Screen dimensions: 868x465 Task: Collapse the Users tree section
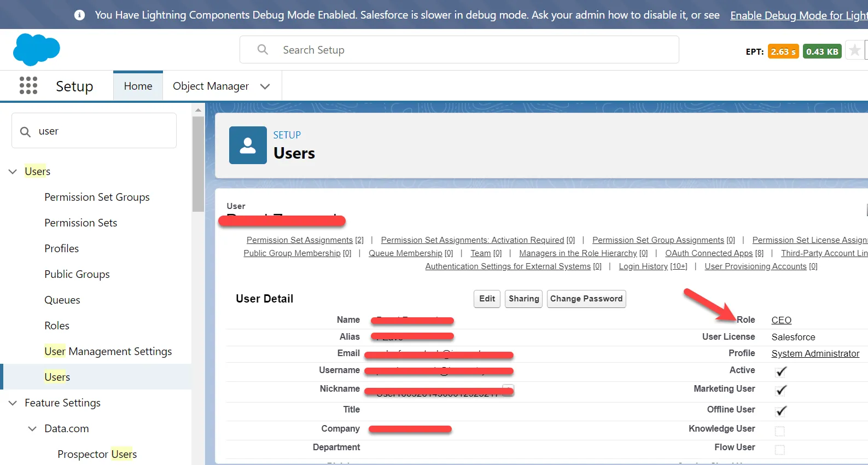click(x=13, y=172)
